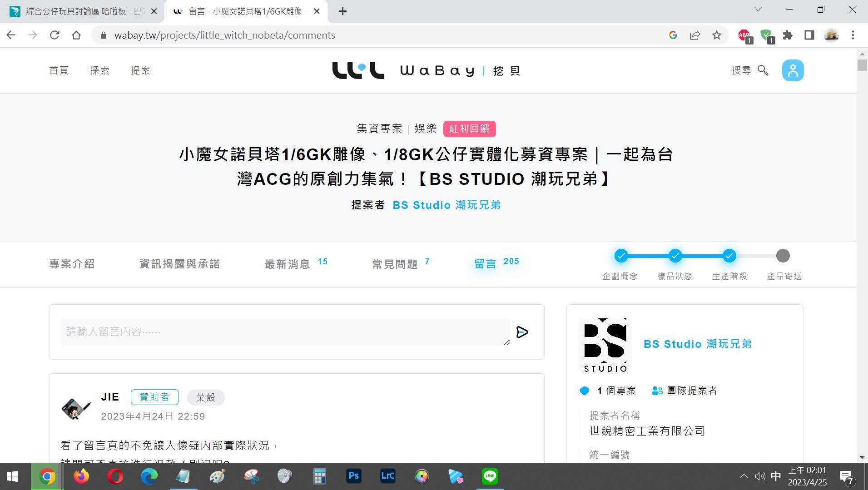
Task: Send comment using the paper-plane icon
Action: point(522,332)
